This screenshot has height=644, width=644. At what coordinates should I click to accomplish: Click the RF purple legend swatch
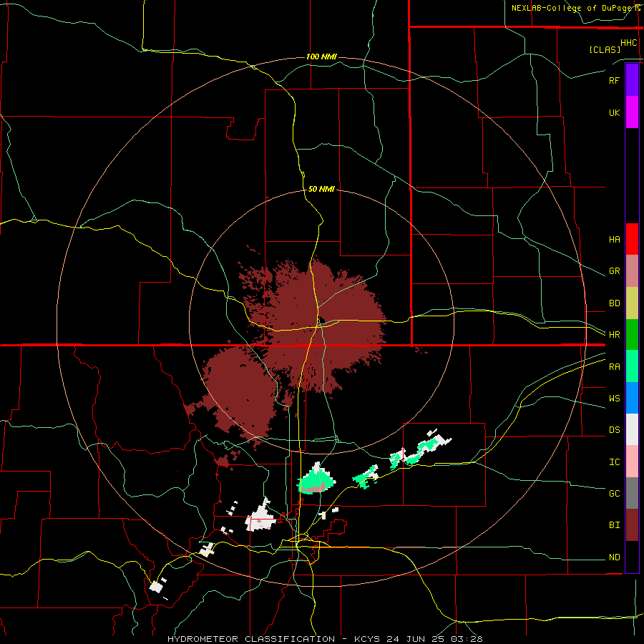(632, 80)
